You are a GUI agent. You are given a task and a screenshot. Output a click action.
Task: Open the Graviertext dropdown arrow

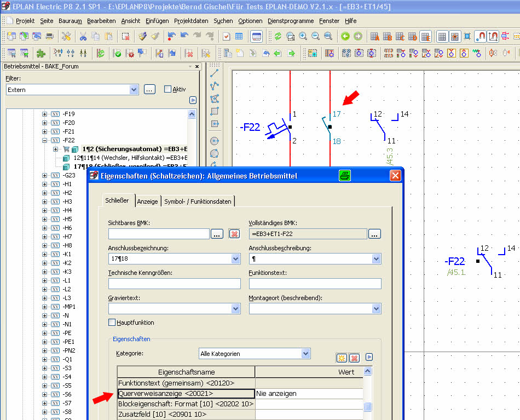coord(235,308)
